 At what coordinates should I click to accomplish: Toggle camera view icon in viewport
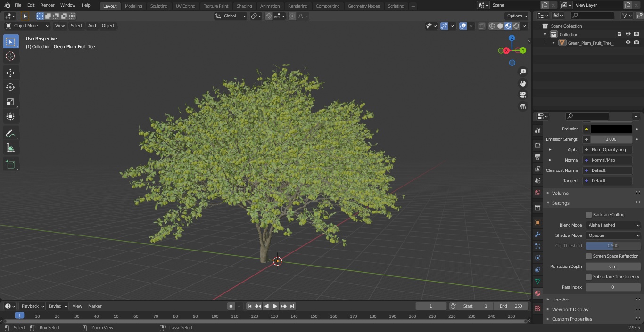point(522,95)
